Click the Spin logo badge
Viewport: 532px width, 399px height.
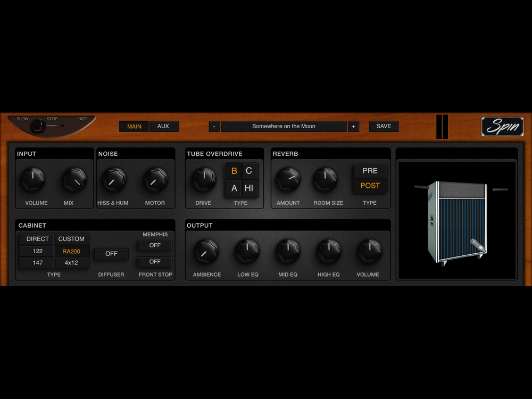click(502, 127)
